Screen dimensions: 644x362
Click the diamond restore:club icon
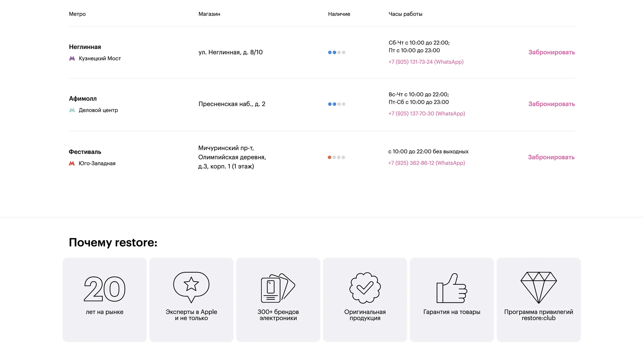(538, 288)
